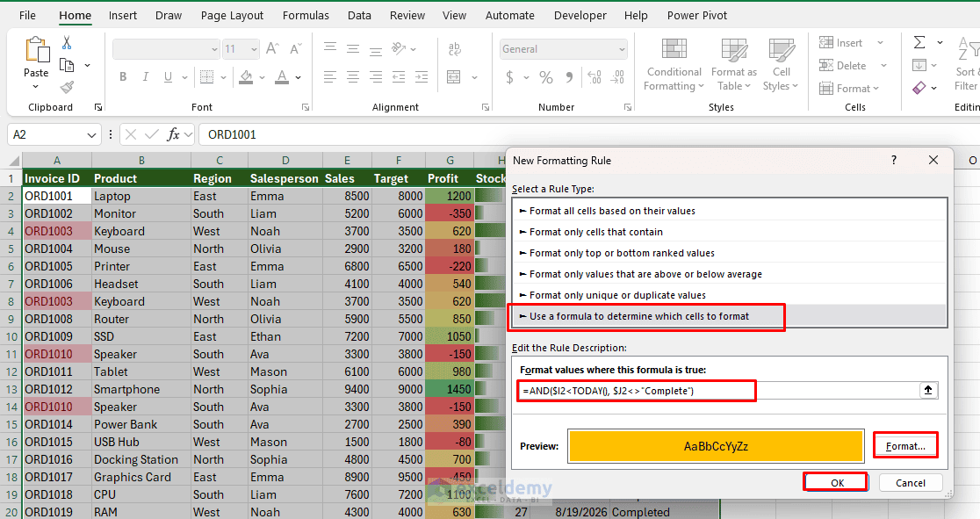This screenshot has height=519, width=980.
Task: Switch to the Formulas tab
Action: (306, 16)
